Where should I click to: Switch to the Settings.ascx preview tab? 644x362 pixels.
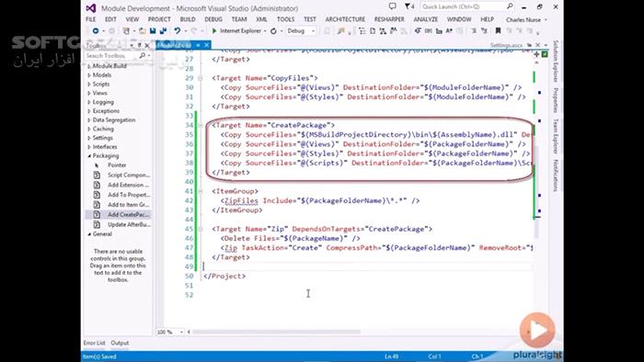coord(506,45)
